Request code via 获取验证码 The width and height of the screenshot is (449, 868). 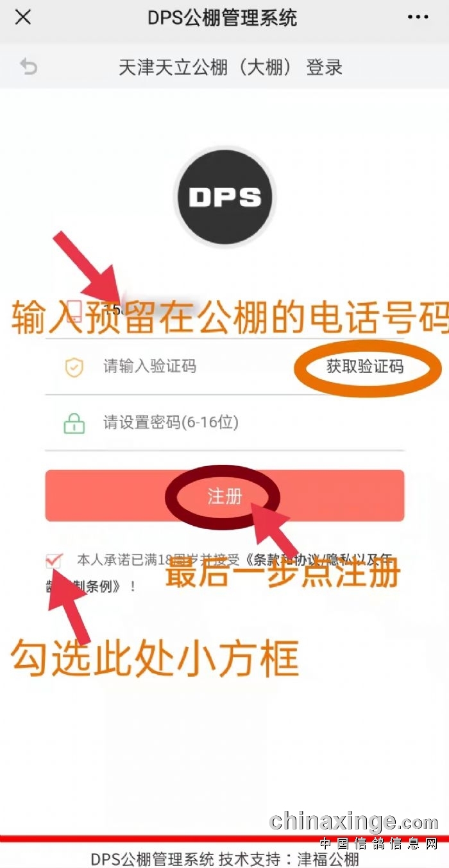(x=365, y=367)
